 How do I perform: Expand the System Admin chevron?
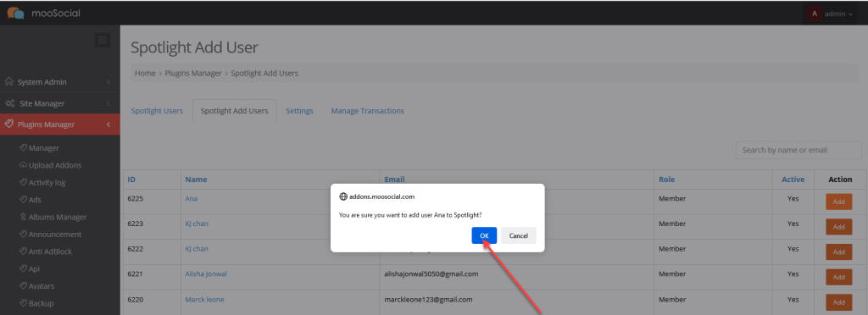[x=108, y=82]
